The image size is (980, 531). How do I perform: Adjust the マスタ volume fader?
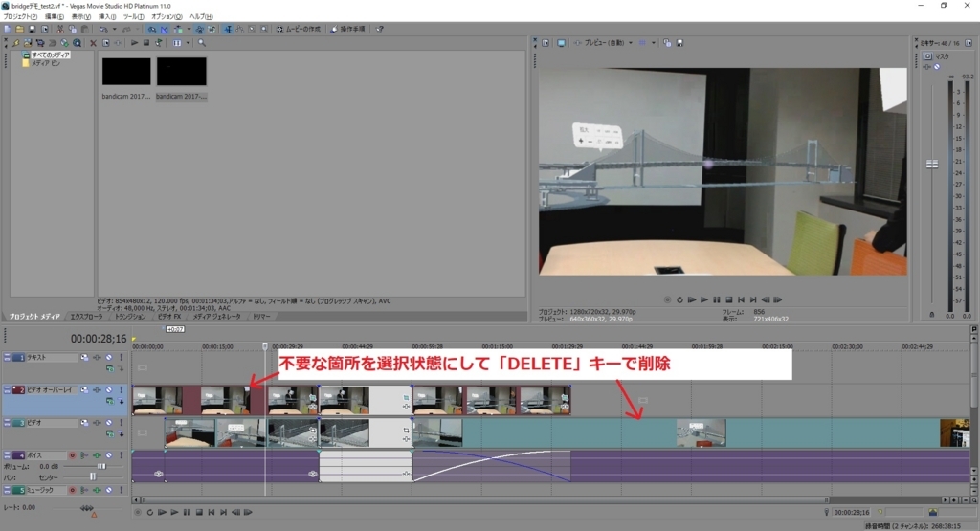click(932, 165)
